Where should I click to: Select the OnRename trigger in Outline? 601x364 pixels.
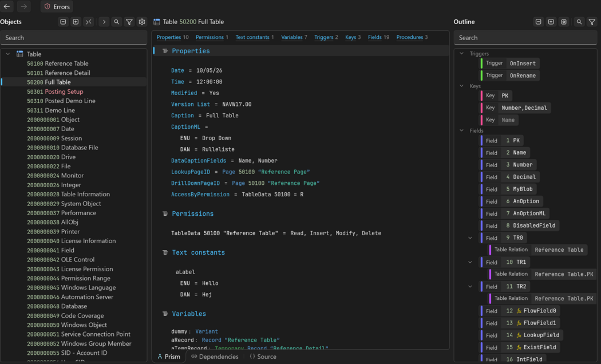510,76
